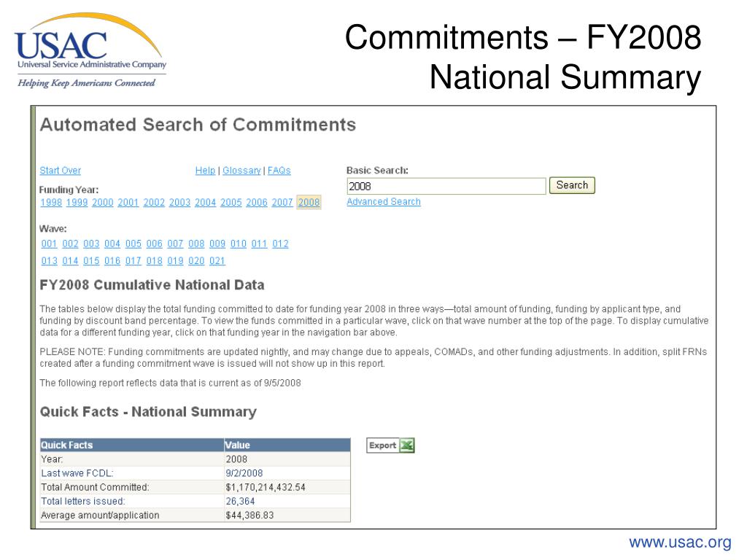747x560 pixels.
Task: Click the USAC logo
Action: (90, 50)
